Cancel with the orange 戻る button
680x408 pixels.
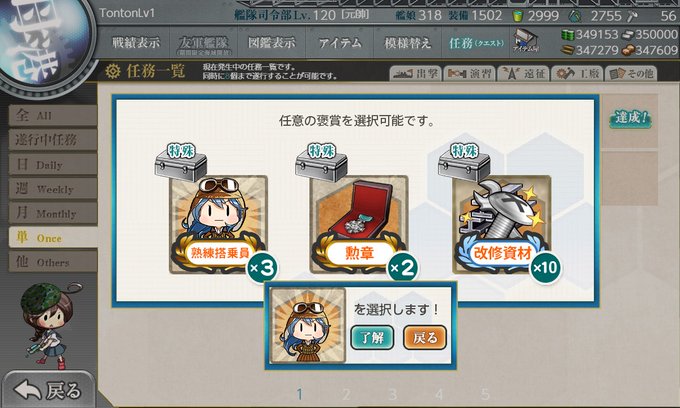coord(425,337)
